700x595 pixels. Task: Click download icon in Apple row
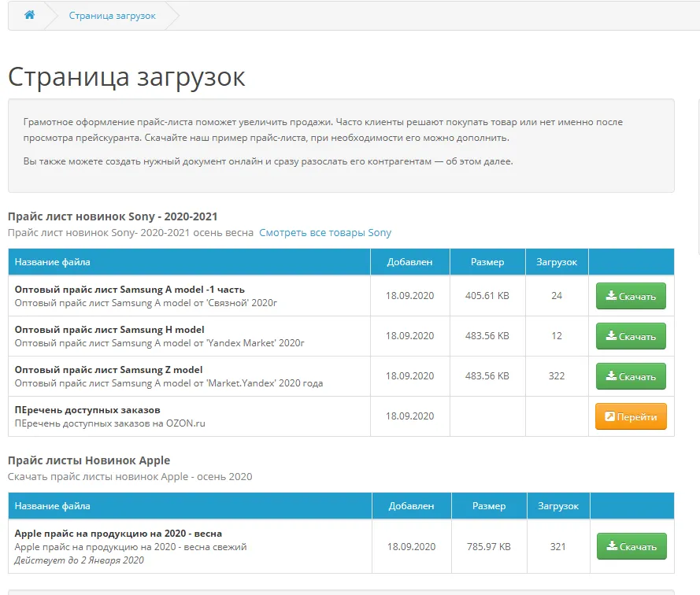(x=611, y=547)
